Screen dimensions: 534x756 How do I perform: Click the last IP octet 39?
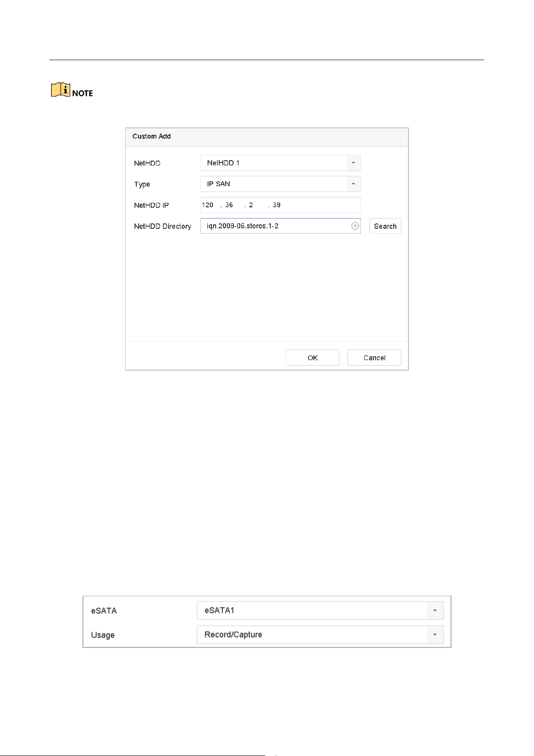(277, 205)
